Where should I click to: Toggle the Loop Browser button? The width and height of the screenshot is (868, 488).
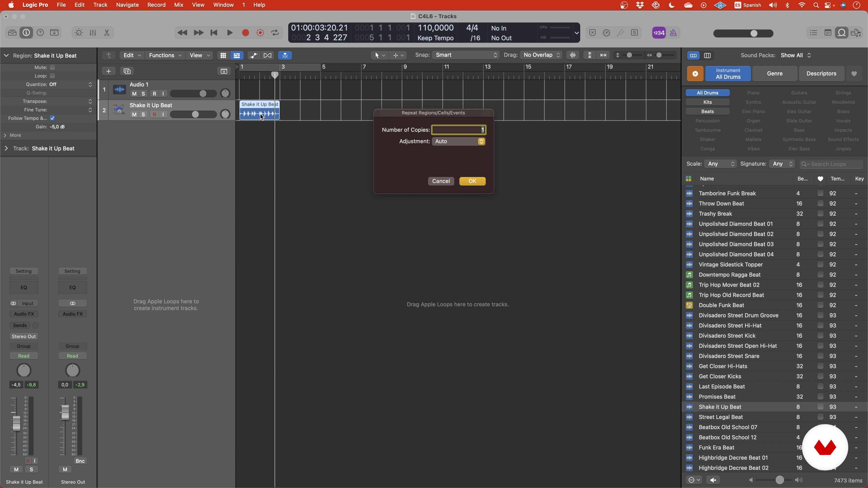tap(842, 33)
